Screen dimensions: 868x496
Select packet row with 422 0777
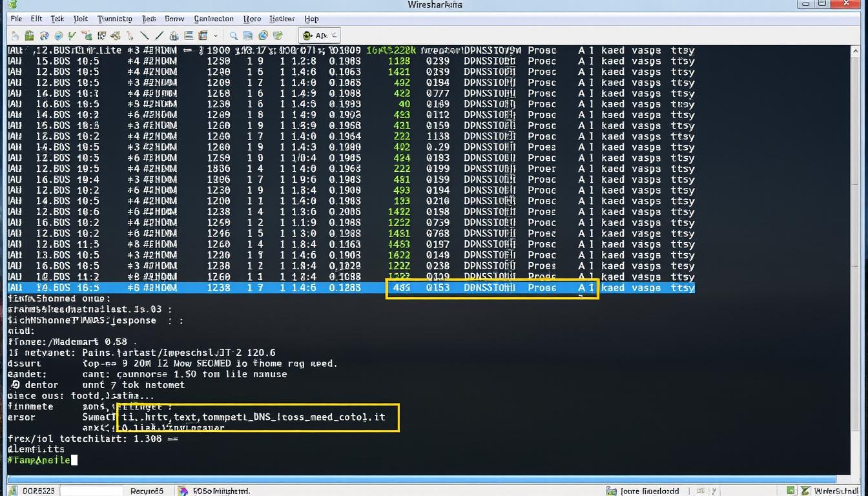(x=351, y=93)
